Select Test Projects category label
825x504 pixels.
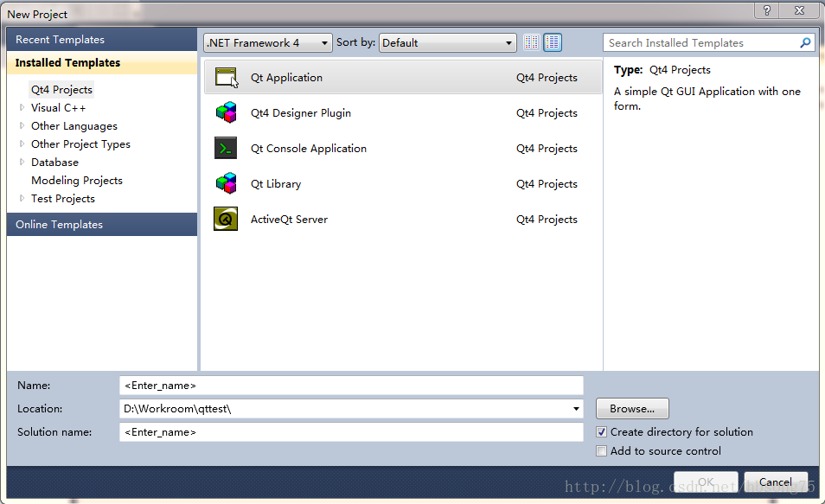(x=63, y=198)
